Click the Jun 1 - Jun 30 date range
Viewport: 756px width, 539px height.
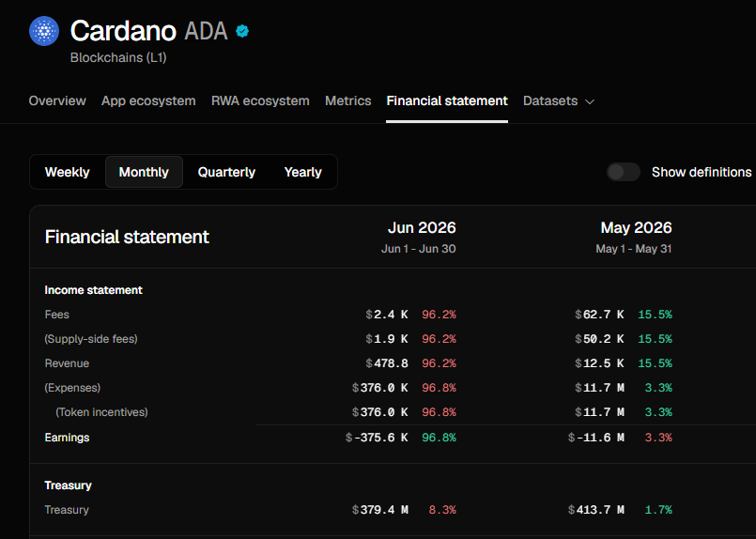419,249
